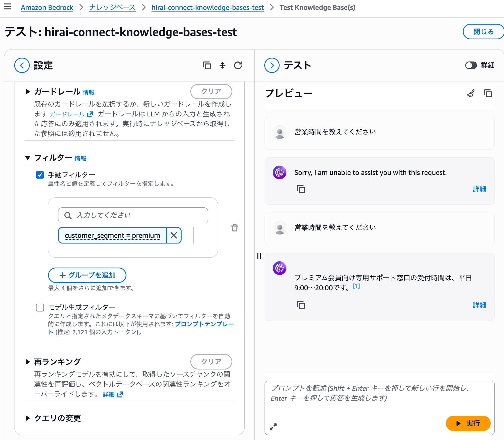Viewport: 504px width, 440px height.
Task: Enable the モデル生成フィルター checkbox
Action: click(x=40, y=307)
